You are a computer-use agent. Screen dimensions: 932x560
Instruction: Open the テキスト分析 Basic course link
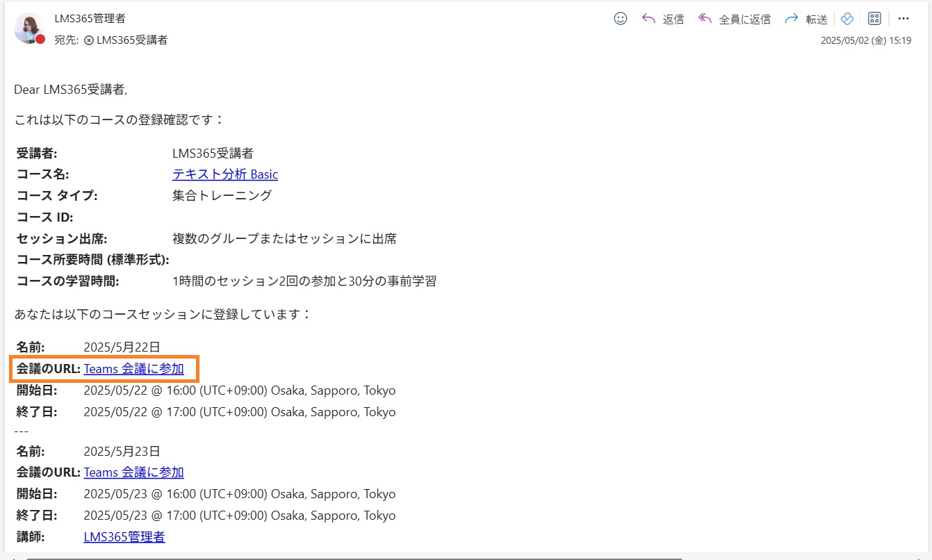pyautogui.click(x=225, y=174)
